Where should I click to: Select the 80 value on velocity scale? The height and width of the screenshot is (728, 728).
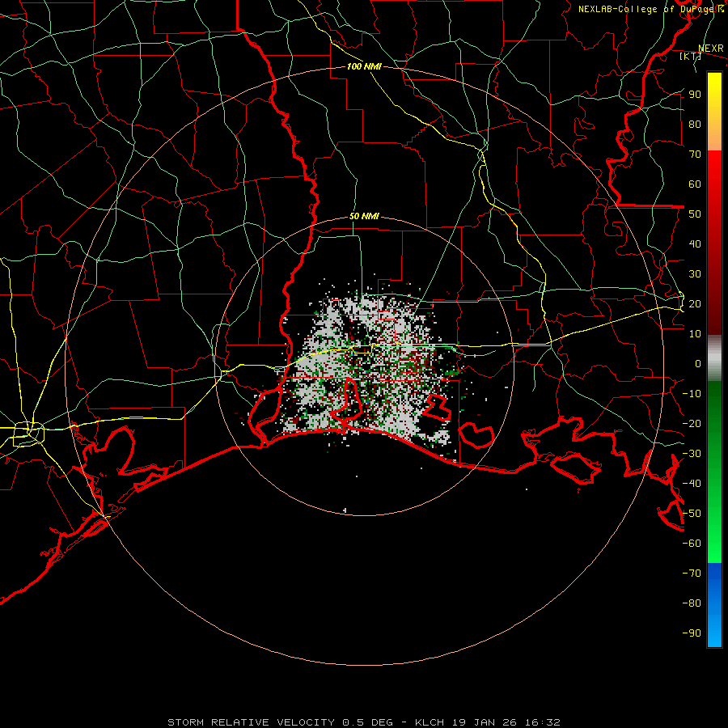695,125
